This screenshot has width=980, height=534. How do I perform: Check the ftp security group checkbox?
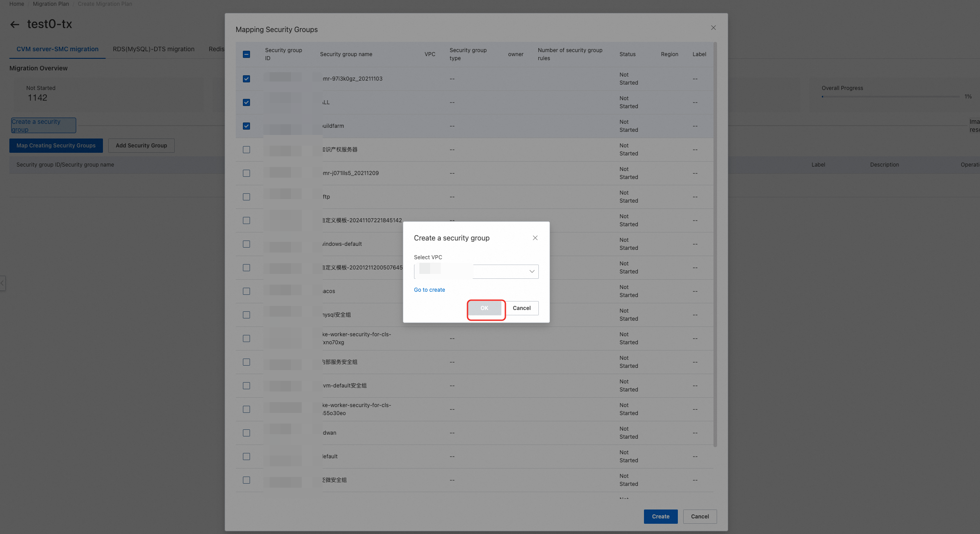(x=246, y=197)
